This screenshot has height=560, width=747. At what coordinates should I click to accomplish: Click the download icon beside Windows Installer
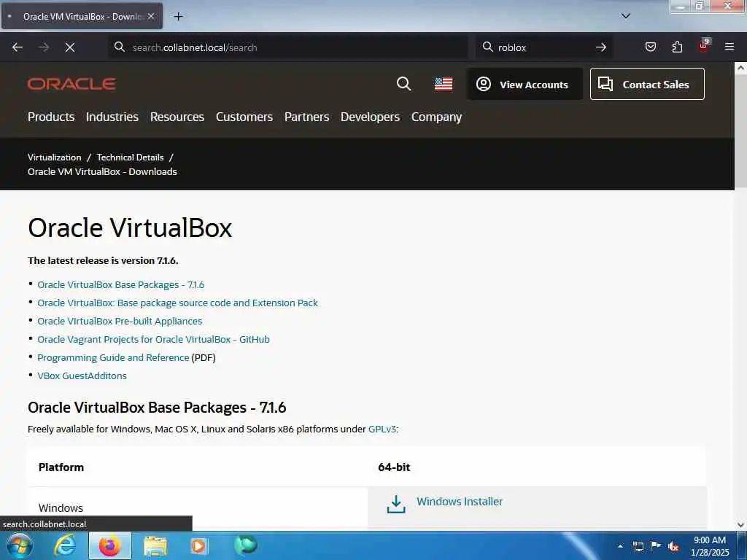pyautogui.click(x=396, y=504)
